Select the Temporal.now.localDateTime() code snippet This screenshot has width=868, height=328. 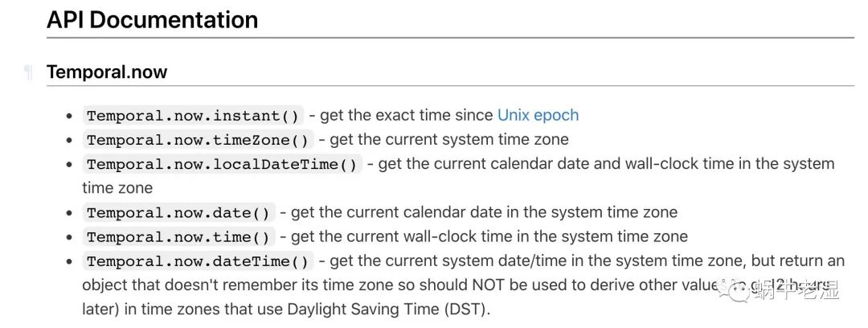(x=222, y=164)
